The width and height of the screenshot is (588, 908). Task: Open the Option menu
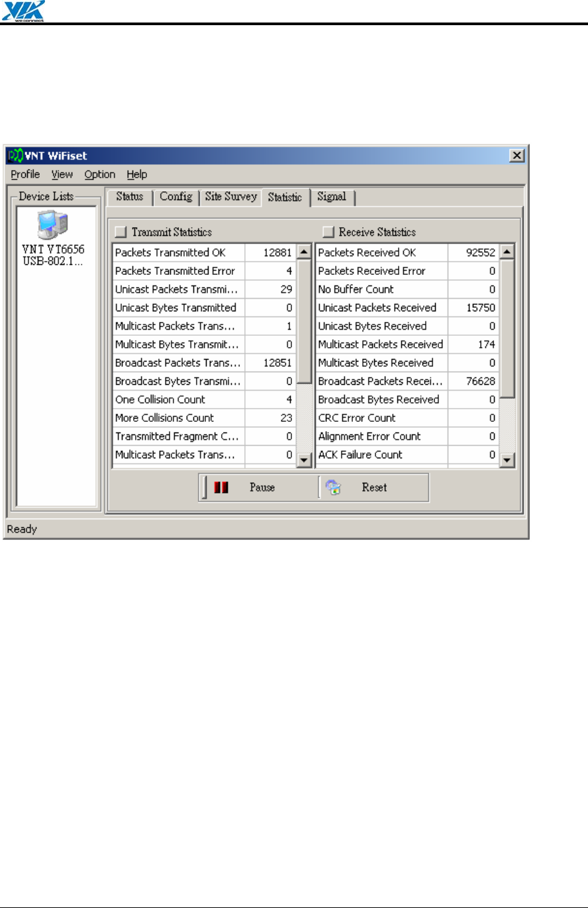[x=99, y=175]
